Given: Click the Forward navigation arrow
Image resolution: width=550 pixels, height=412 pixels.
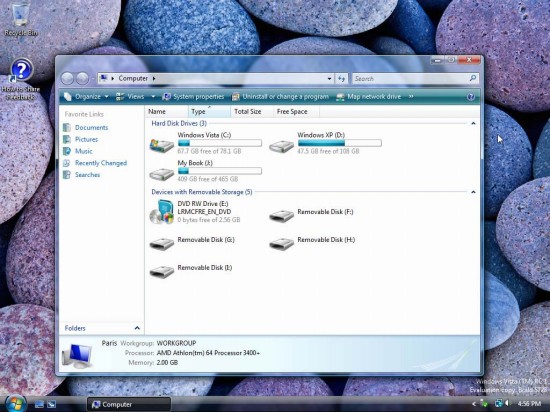Looking at the screenshot, I should pyautogui.click(x=82, y=79).
